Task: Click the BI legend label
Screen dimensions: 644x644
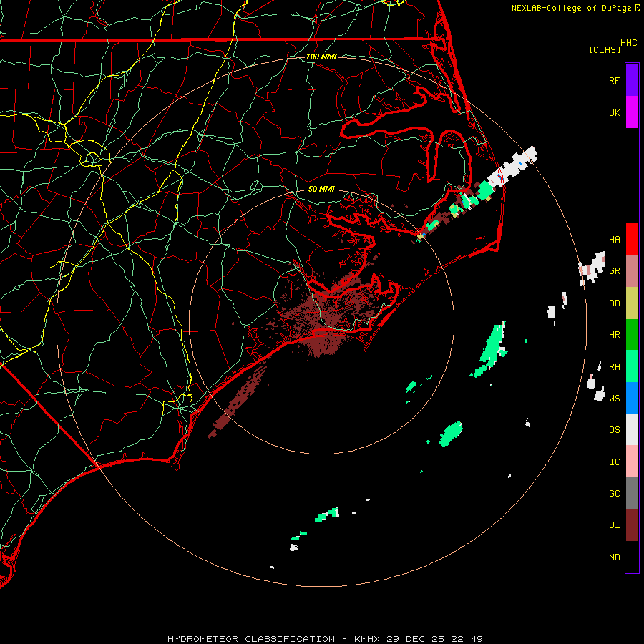Action: pos(614,525)
